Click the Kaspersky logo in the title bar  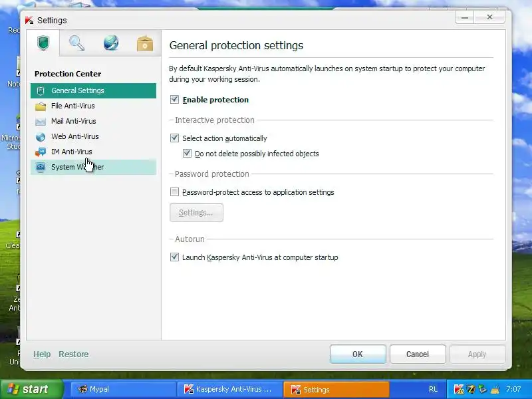[x=29, y=21]
